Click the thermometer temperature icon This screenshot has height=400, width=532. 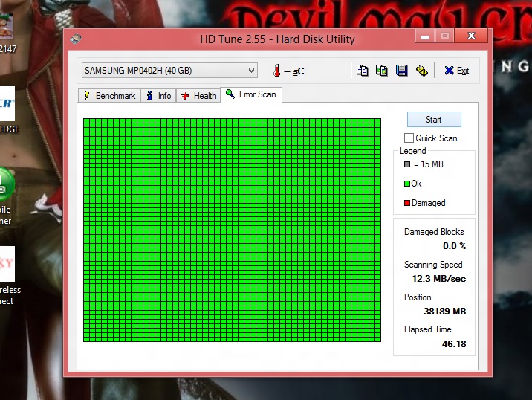276,71
